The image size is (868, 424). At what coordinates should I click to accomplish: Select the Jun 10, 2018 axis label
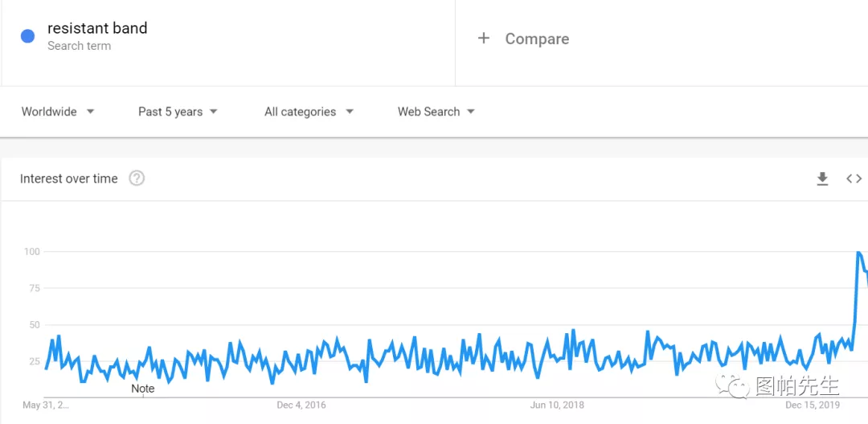click(x=557, y=405)
